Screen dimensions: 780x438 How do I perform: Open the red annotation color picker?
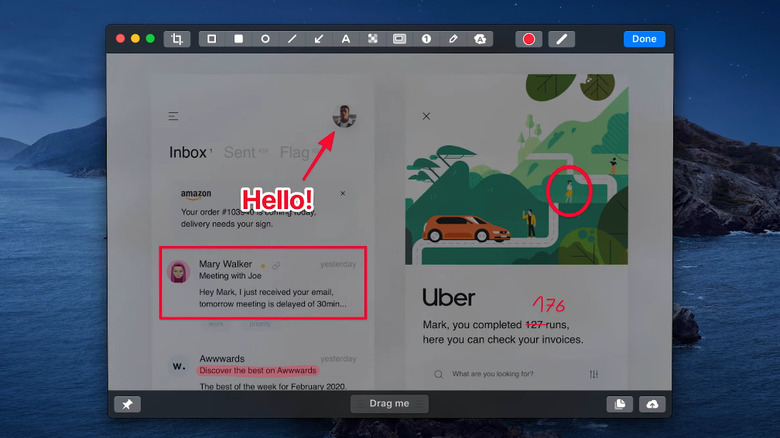(x=529, y=39)
